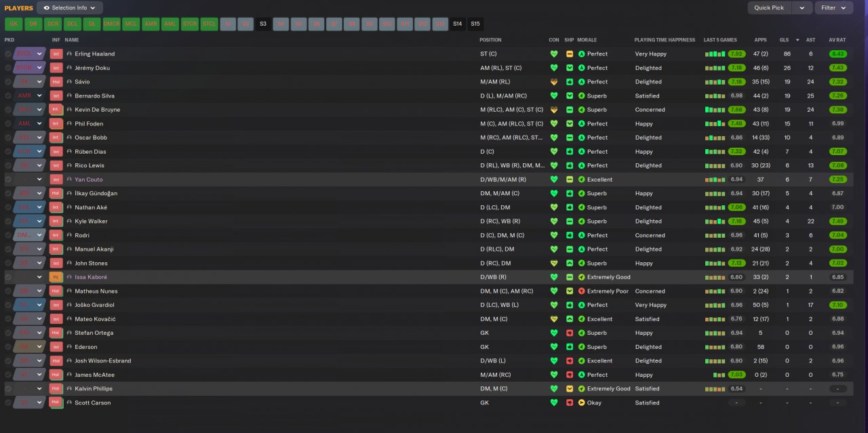Click Issa Kaboré's morale icon
The image size is (868, 433).
[x=581, y=277]
